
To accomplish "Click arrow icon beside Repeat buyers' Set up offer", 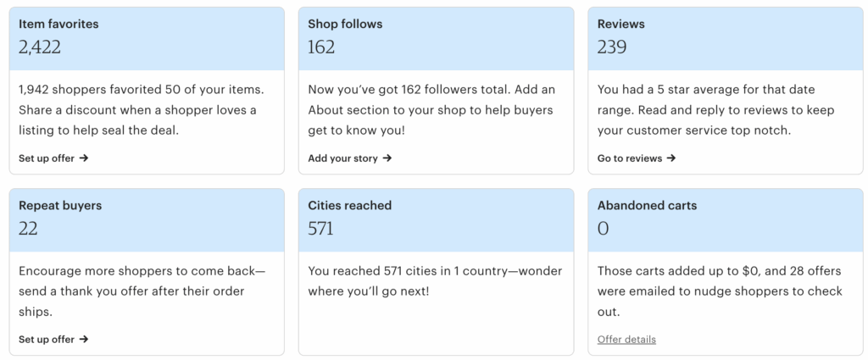I will [x=84, y=340].
